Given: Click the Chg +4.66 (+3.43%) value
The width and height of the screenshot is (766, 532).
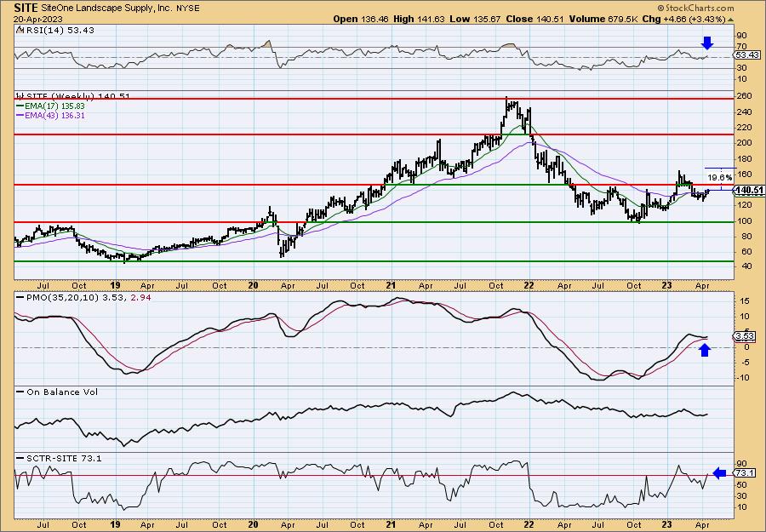Looking at the screenshot, I should 684,20.
